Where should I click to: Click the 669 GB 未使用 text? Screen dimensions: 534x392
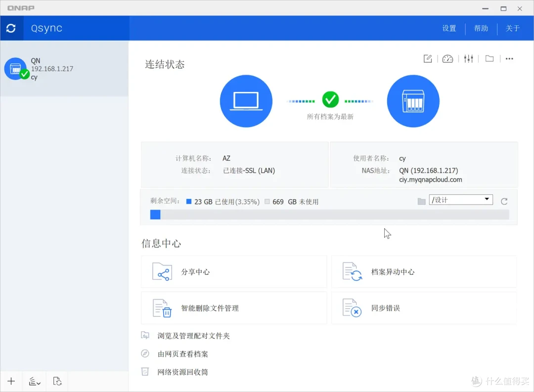(295, 202)
